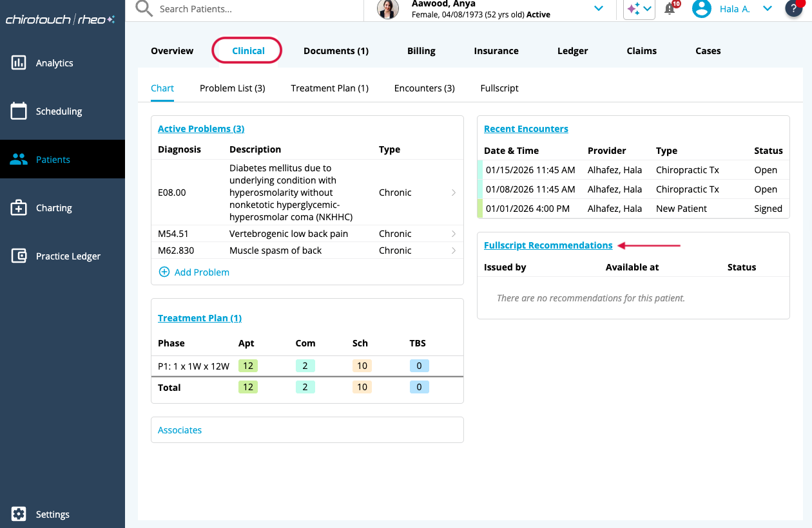
Task: Open the Fullscript Recommendations link
Action: [x=548, y=245]
